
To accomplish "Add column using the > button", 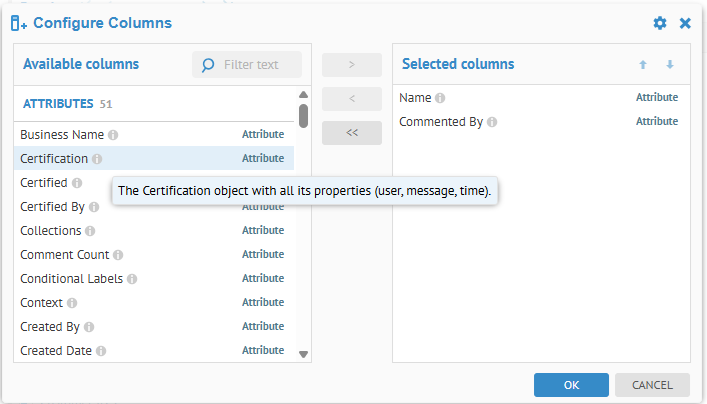I will coord(351,65).
